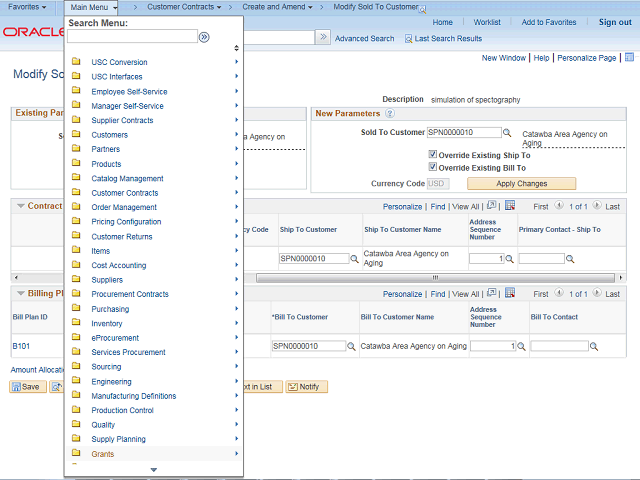The image size is (640, 480).
Task: Open the Main Menu dropdown
Action: tap(93, 7)
